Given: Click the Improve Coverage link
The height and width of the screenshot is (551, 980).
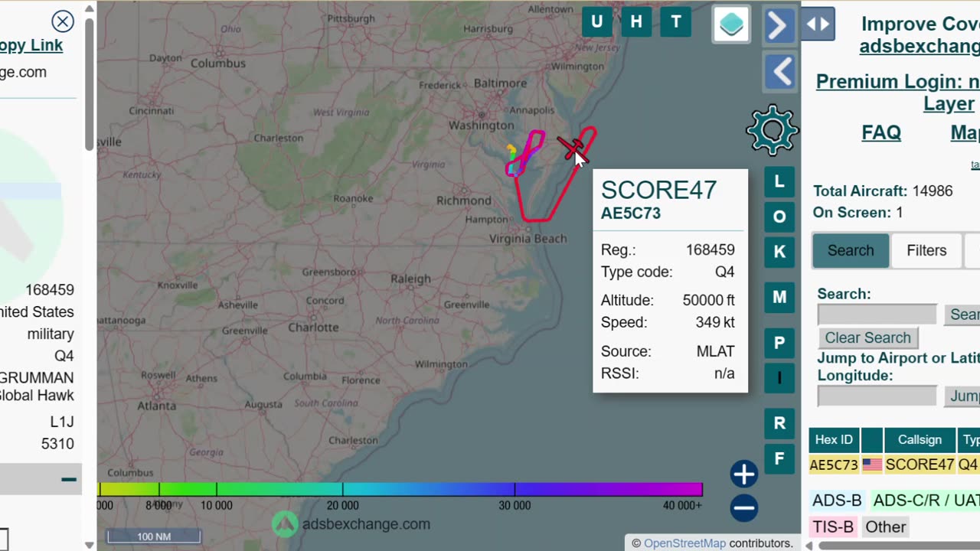Looking at the screenshot, I should (x=920, y=35).
